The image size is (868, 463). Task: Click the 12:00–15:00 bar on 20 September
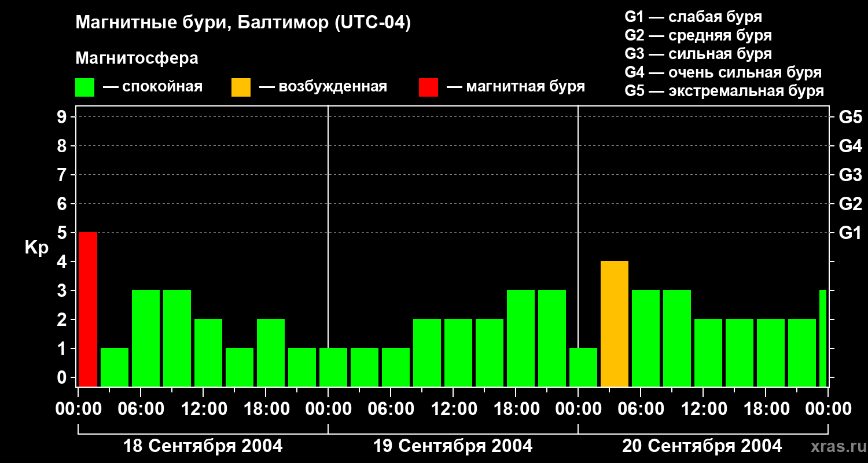pos(708,353)
